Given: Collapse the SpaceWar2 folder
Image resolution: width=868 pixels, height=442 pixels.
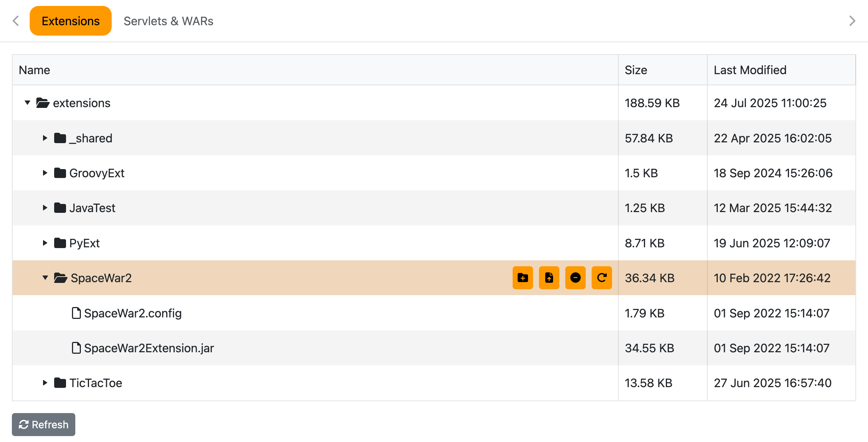Looking at the screenshot, I should coord(45,278).
